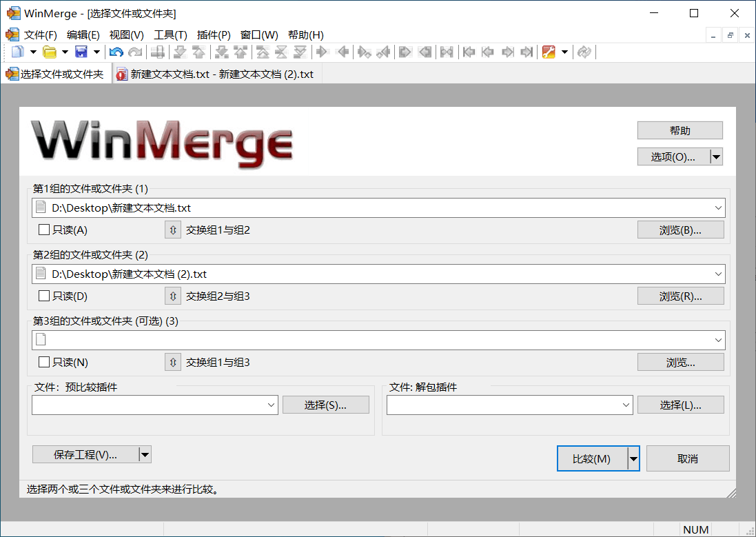
Task: Click the Last Difference toolbar icon
Action: (300, 52)
